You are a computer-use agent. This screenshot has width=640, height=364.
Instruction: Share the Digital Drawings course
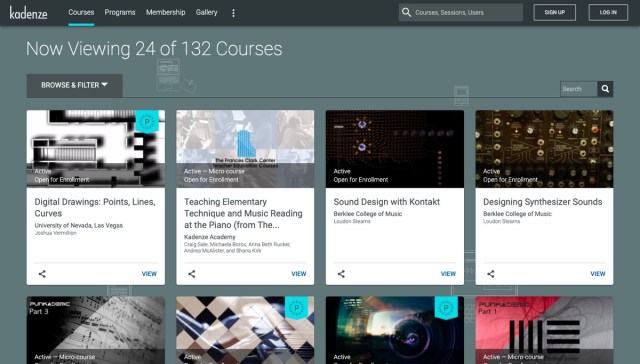click(42, 274)
